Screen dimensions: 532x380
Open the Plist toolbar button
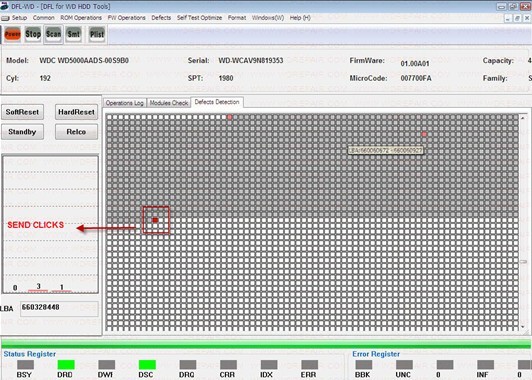(x=97, y=34)
